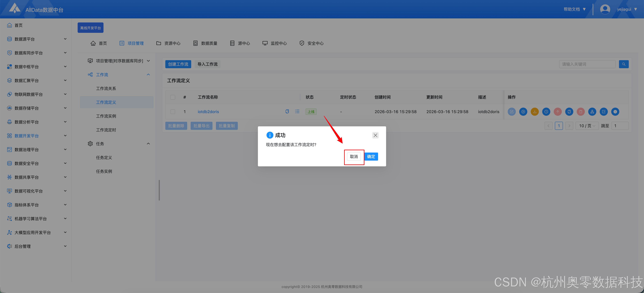Click the tree view hierarchy icon
The width and height of the screenshot is (644, 293).
[592, 112]
